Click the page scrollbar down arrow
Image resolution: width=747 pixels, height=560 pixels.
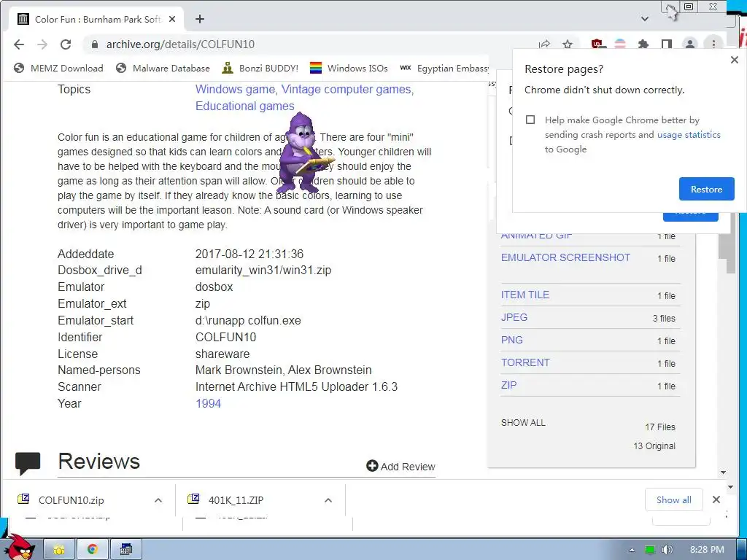[x=723, y=472]
